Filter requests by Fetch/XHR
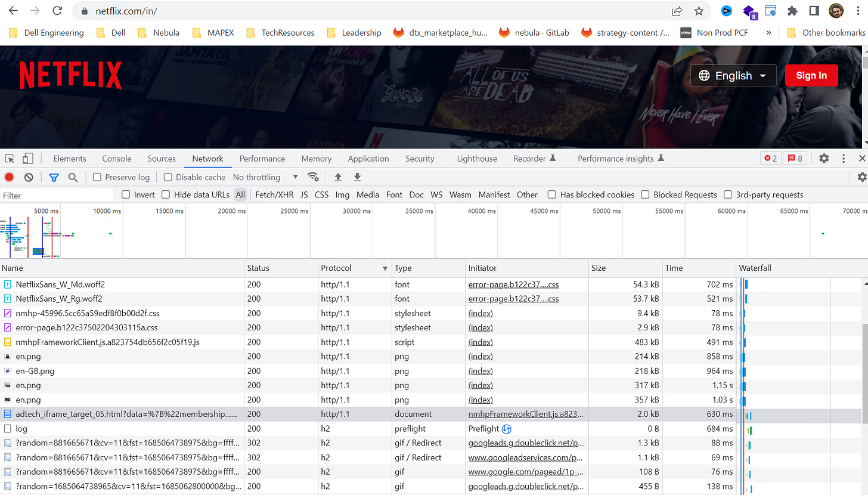The height and width of the screenshot is (495, 868). 274,194
